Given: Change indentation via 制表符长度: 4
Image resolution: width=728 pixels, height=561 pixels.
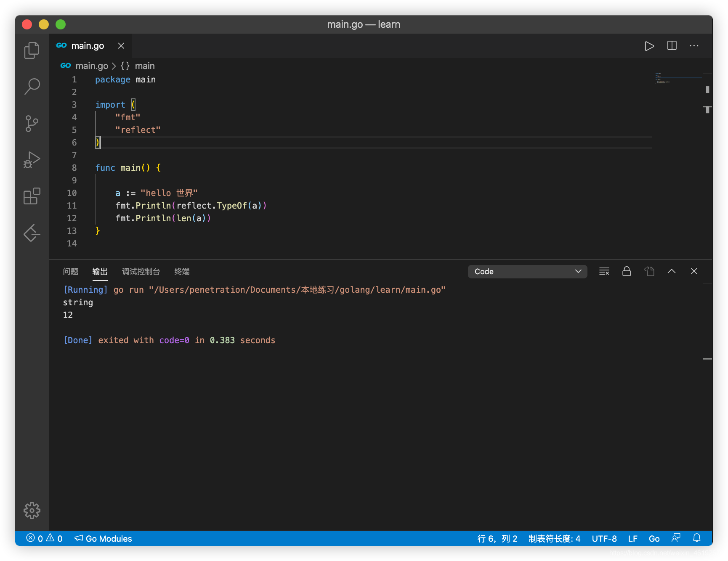Looking at the screenshot, I should click(x=554, y=538).
